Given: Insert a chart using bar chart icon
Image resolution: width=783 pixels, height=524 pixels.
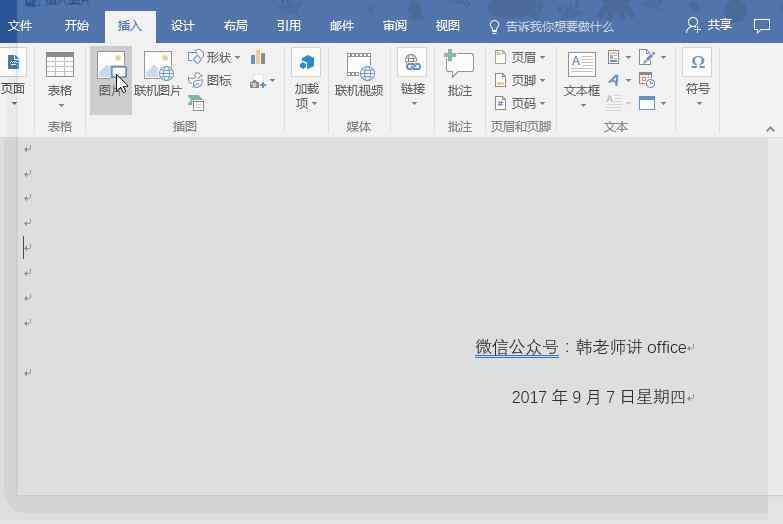Looking at the screenshot, I should tap(258, 57).
